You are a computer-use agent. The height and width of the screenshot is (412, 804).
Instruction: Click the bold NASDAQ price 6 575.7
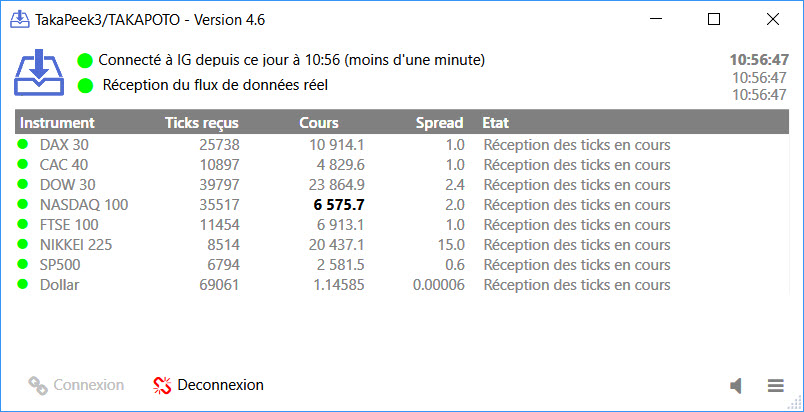[x=339, y=205]
